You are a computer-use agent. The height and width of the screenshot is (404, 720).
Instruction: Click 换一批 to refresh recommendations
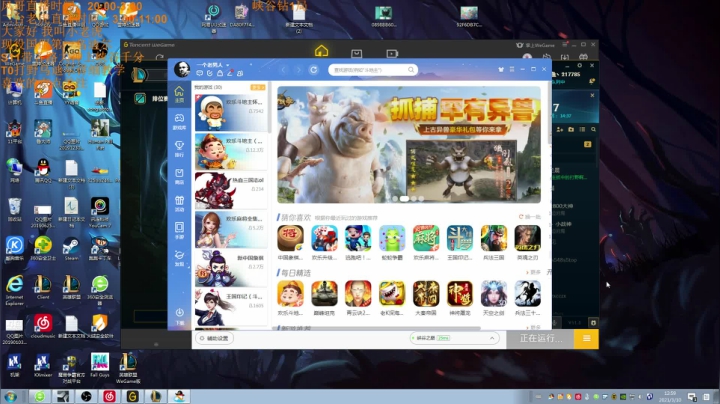[530, 217]
